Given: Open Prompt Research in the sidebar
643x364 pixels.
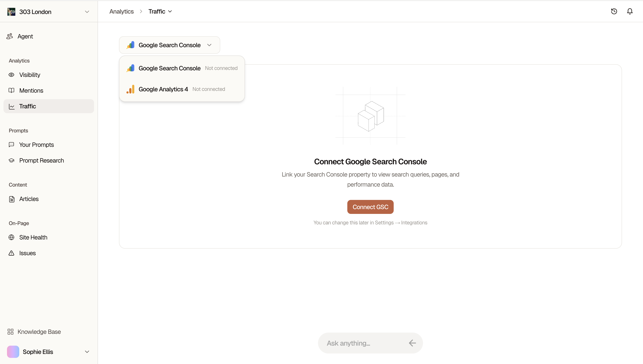Looking at the screenshot, I should [x=41, y=160].
